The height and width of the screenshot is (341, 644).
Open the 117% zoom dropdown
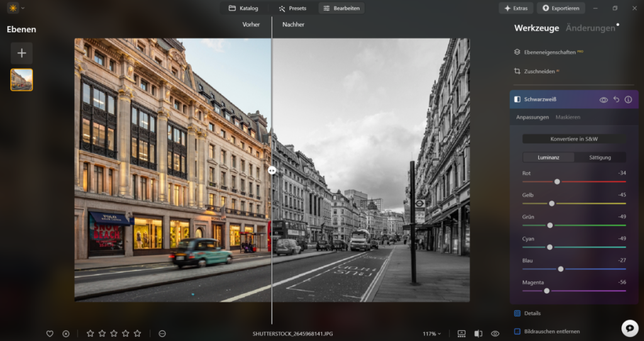click(431, 333)
